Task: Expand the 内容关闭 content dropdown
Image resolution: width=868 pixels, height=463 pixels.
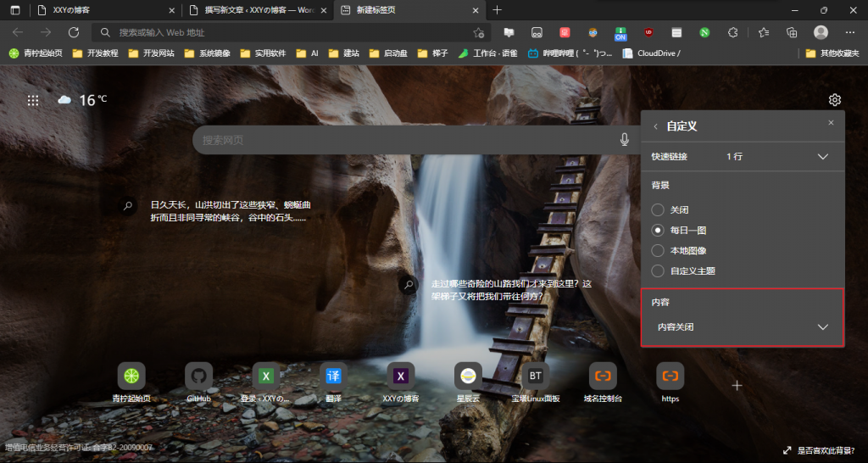Action: (821, 327)
